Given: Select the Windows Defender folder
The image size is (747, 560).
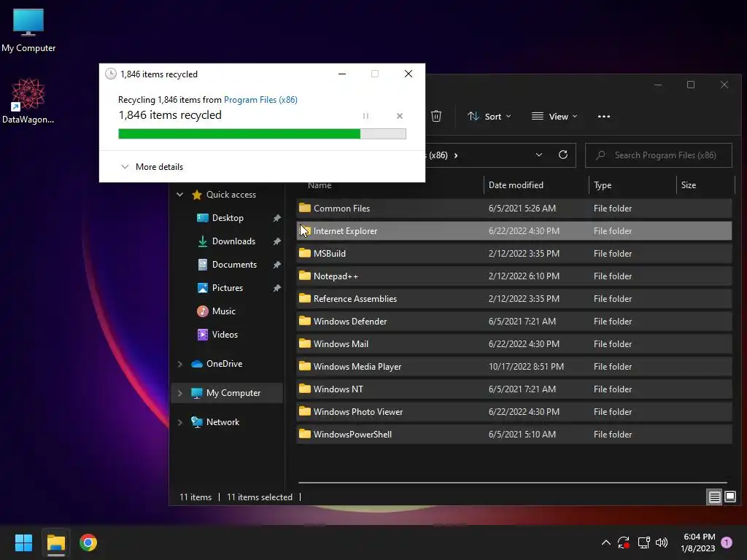Looking at the screenshot, I should pyautogui.click(x=514, y=322).
